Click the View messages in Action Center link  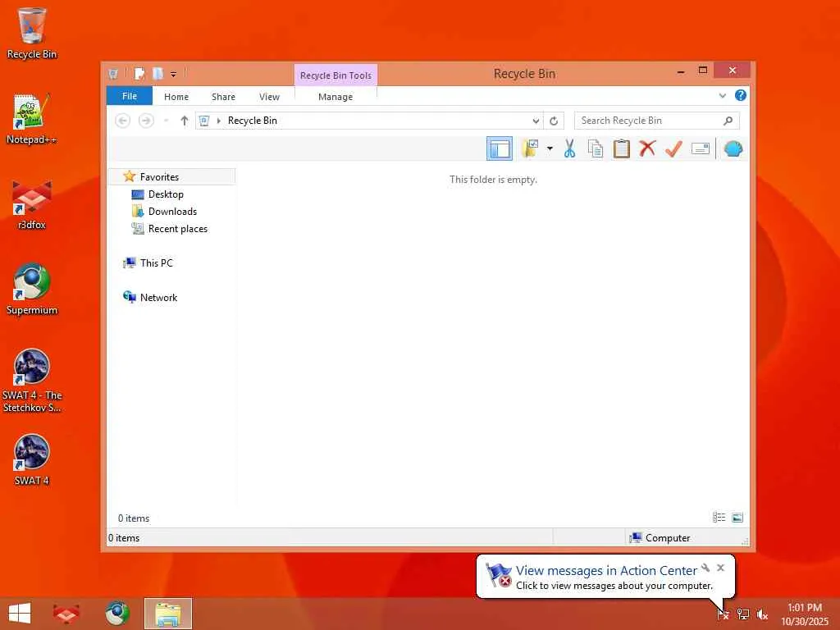606,571
